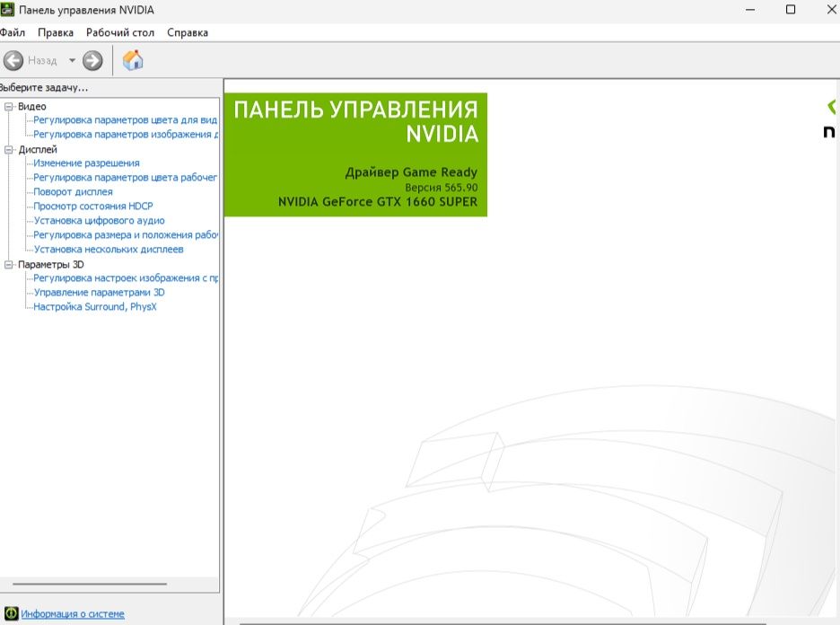Close the NVIDIA control panel window

pos(831,10)
